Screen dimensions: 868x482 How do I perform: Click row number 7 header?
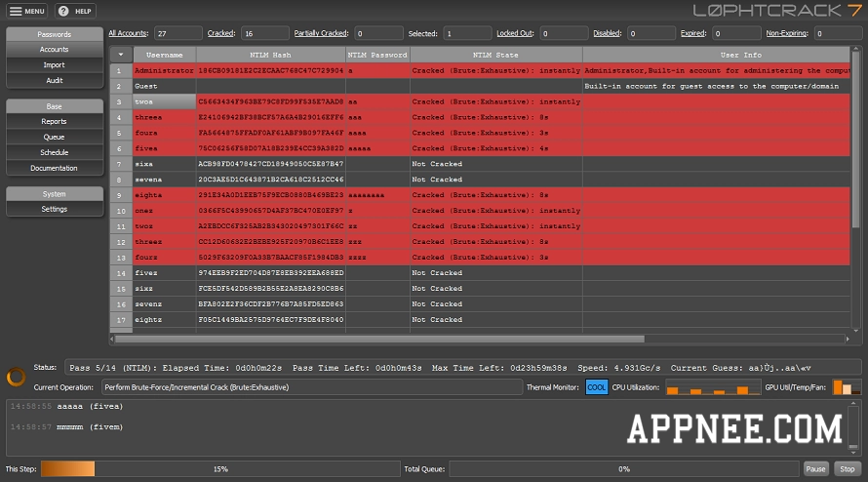121,164
